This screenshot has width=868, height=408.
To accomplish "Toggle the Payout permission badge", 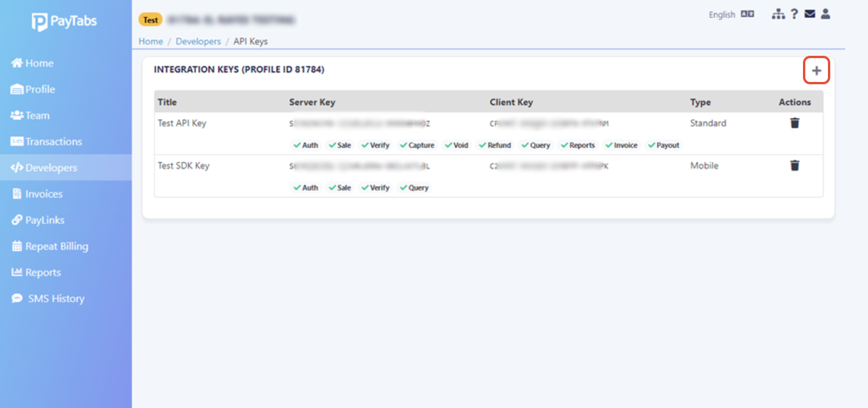I will coord(663,145).
